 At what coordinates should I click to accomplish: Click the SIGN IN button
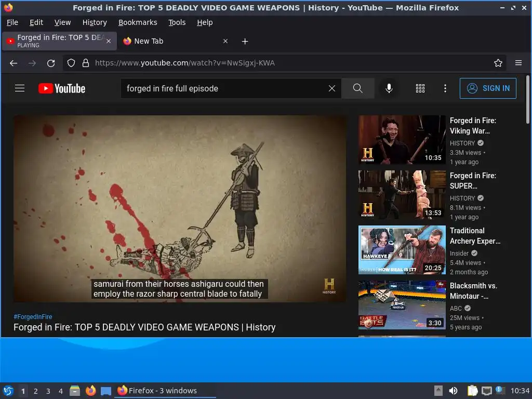pos(488,88)
